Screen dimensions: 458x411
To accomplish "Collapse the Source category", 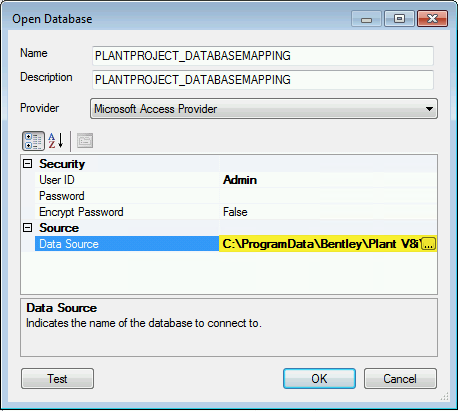I will tap(28, 228).
